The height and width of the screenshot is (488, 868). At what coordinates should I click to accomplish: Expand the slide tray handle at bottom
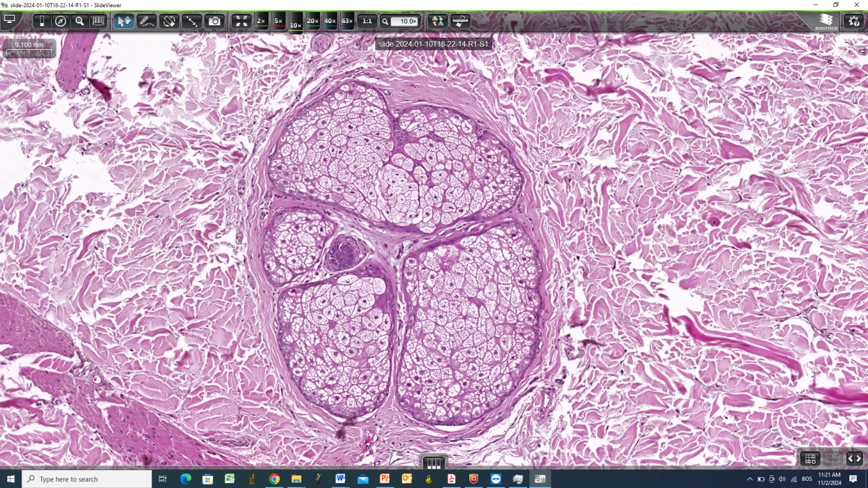433,463
